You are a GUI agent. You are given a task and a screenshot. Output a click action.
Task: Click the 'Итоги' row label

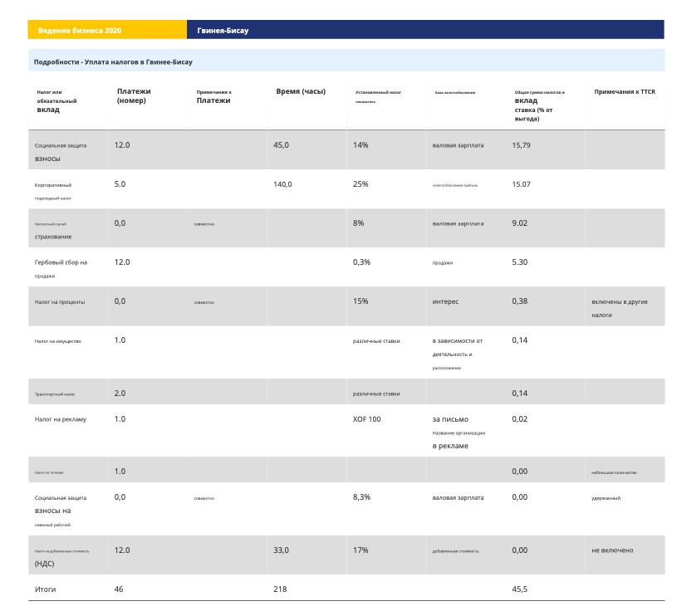[x=45, y=589]
